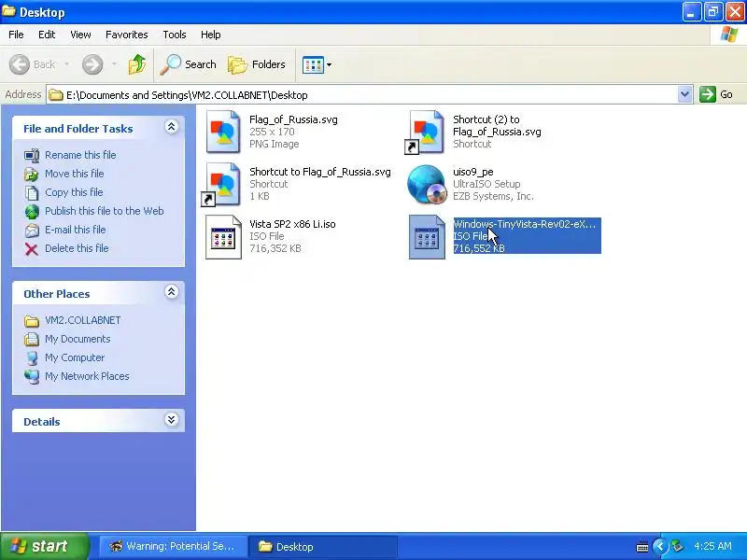The width and height of the screenshot is (747, 560).
Task: Expand hidden system tray icons arrow
Action: pyautogui.click(x=660, y=546)
